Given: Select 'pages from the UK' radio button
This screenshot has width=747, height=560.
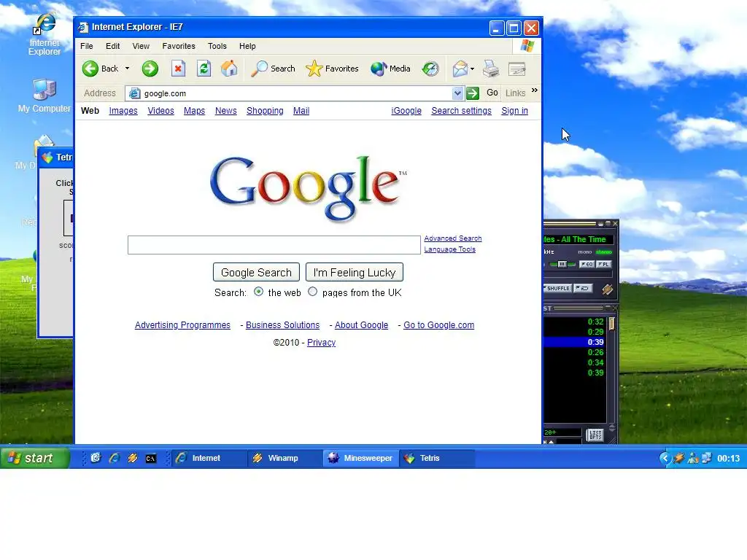Looking at the screenshot, I should 312,292.
